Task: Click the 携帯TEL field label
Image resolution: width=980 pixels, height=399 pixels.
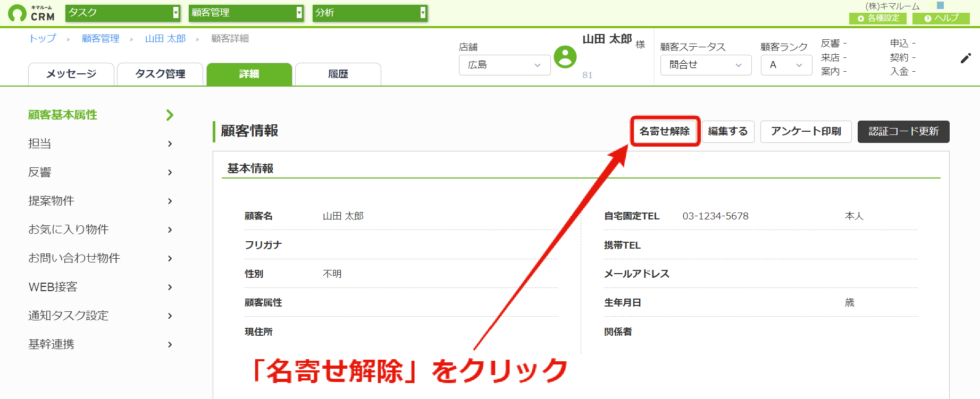Action: (x=622, y=245)
